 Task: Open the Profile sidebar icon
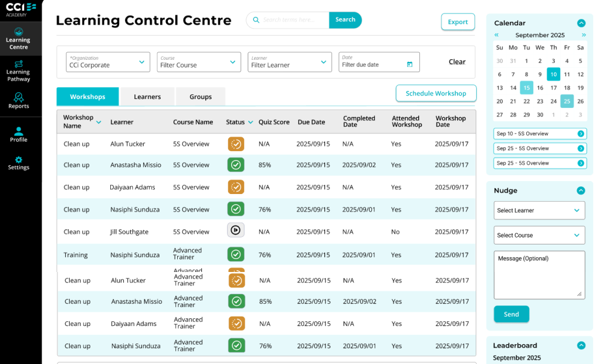18,135
